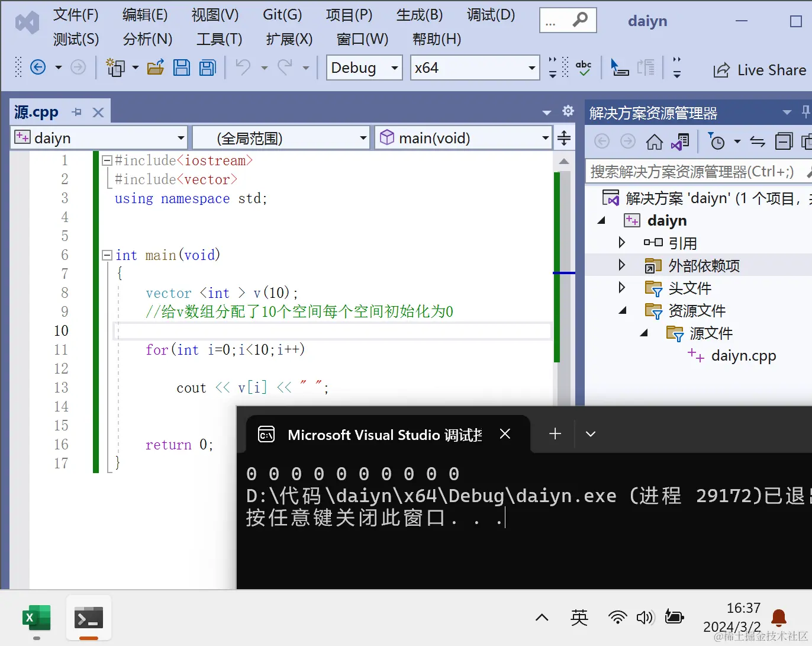This screenshot has height=646, width=812.
Task: Click Solution Explorer pending changes filter icon
Action: point(717,142)
